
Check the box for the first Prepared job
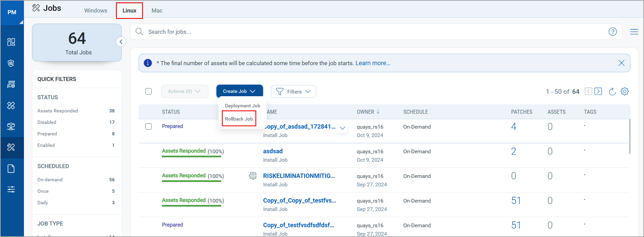pyautogui.click(x=148, y=127)
